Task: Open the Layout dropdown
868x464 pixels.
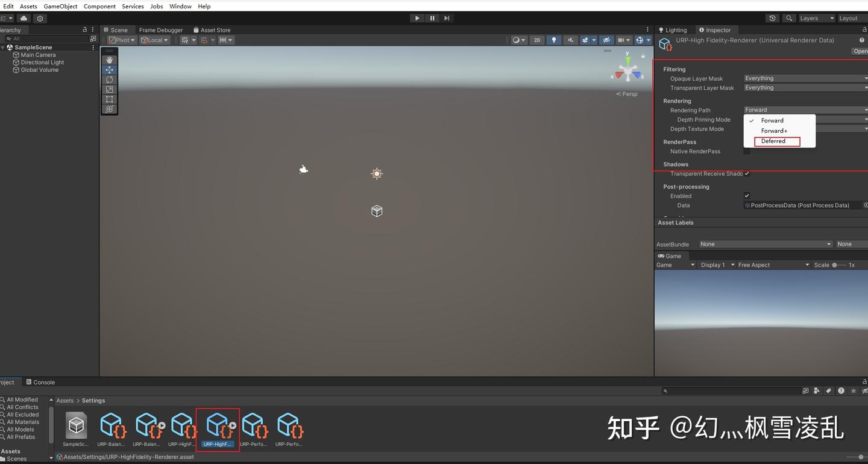Action: pyautogui.click(x=852, y=18)
